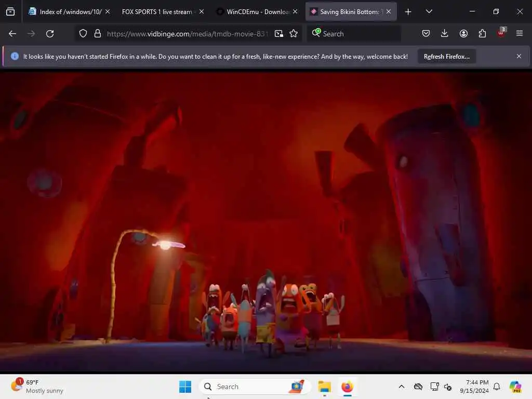Close the WinCDEmu tab
532x399 pixels.
(295, 11)
